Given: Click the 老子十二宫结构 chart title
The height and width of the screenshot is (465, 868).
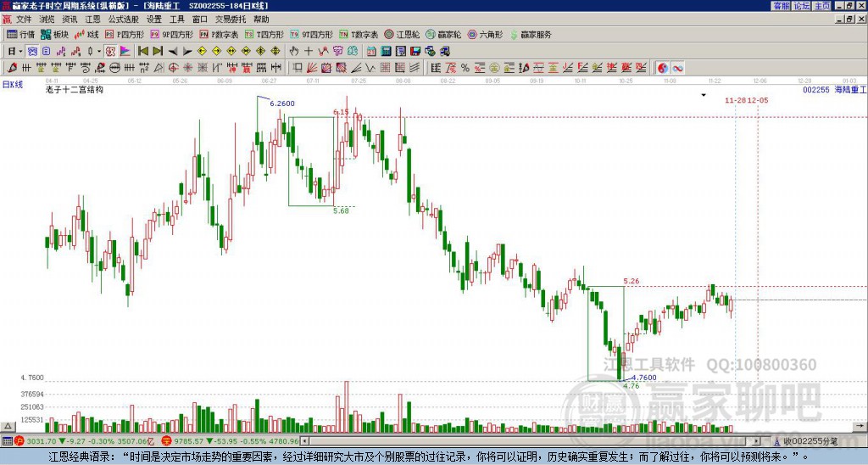Looking at the screenshot, I should tap(75, 89).
